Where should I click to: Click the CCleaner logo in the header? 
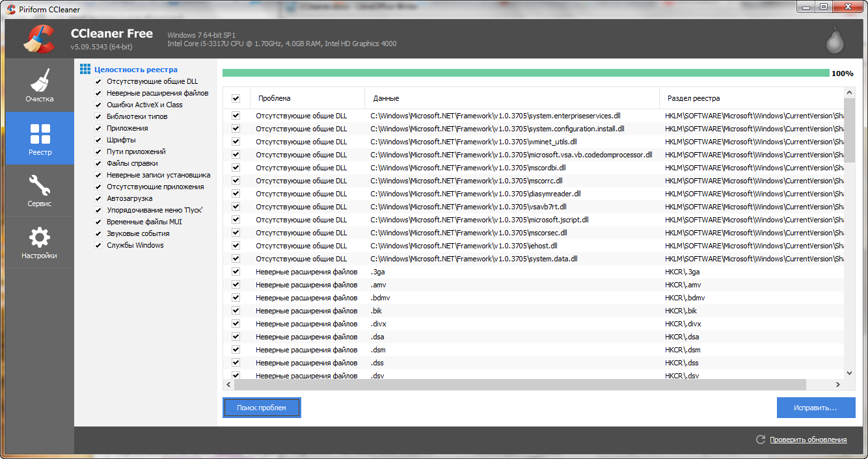pos(38,38)
